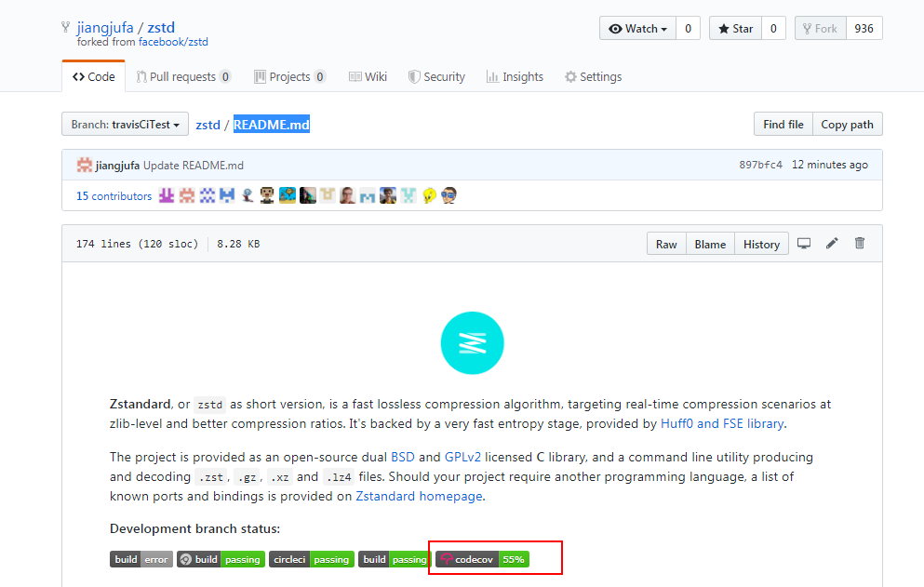
Task: Open commit hash 897bfc4
Action: (x=760, y=165)
